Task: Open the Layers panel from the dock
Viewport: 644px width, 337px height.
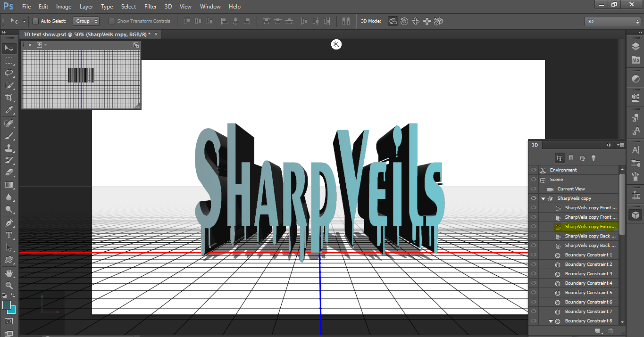Action: [x=636, y=47]
